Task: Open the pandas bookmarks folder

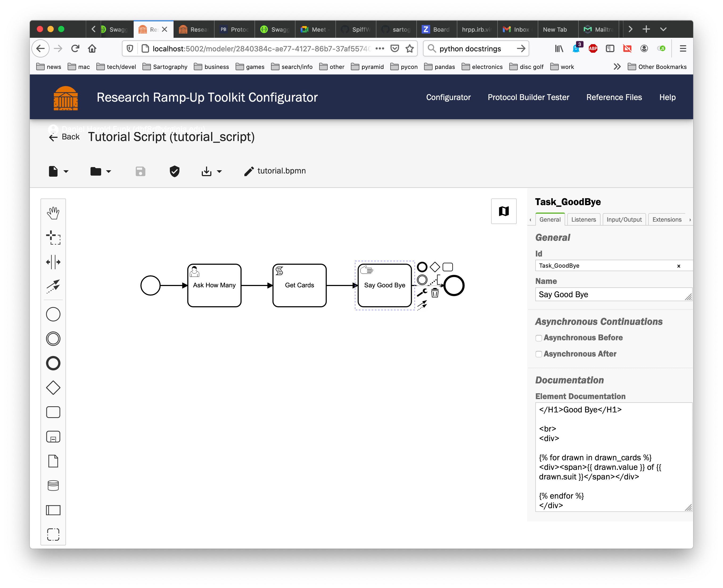Action: coord(439,67)
